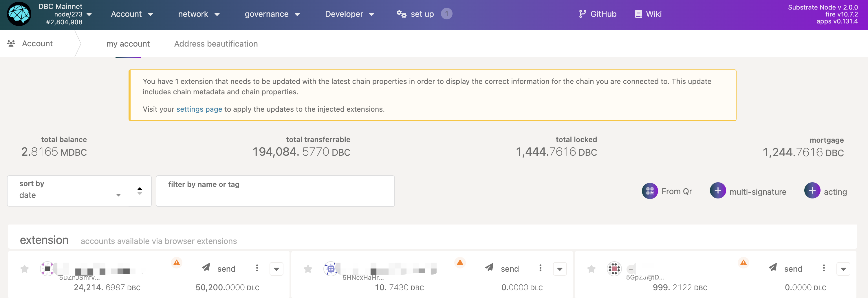Toggle favorite star on 5HNcxHaHr account
Image resolution: width=868 pixels, height=298 pixels.
pos(308,269)
